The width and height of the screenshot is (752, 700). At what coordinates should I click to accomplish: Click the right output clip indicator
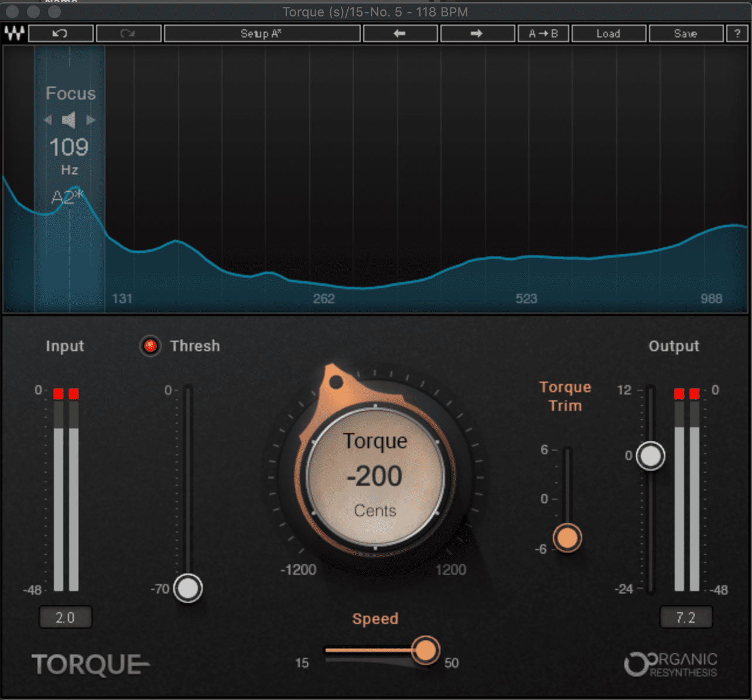click(695, 393)
